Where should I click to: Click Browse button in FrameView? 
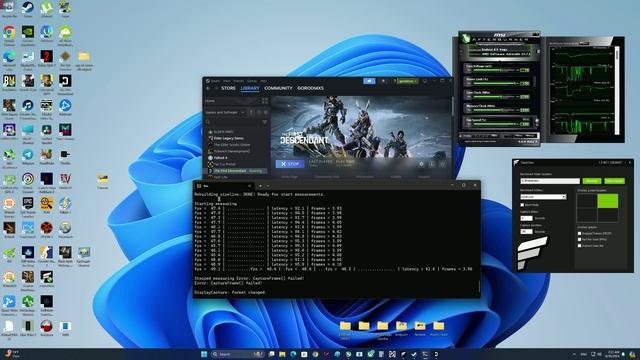(x=592, y=181)
